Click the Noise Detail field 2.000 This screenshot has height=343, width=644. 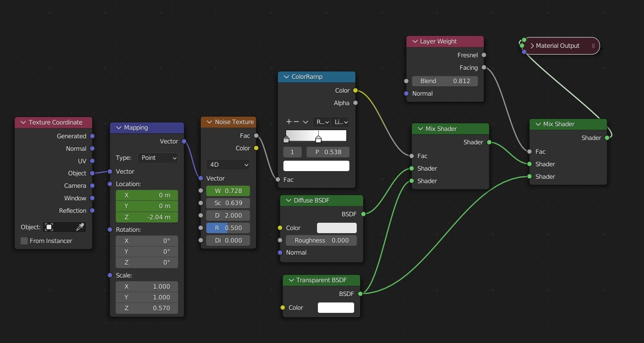tap(228, 215)
